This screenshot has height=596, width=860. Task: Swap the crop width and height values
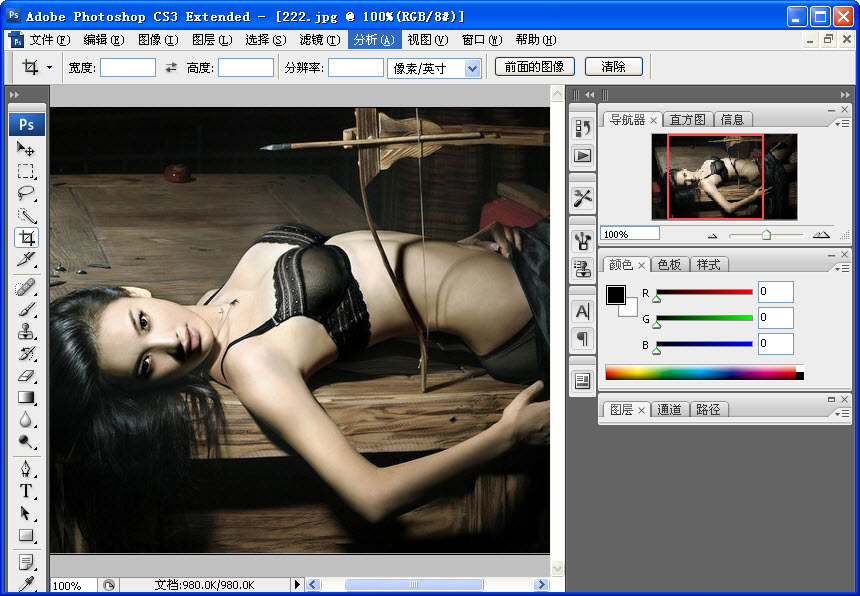[171, 68]
